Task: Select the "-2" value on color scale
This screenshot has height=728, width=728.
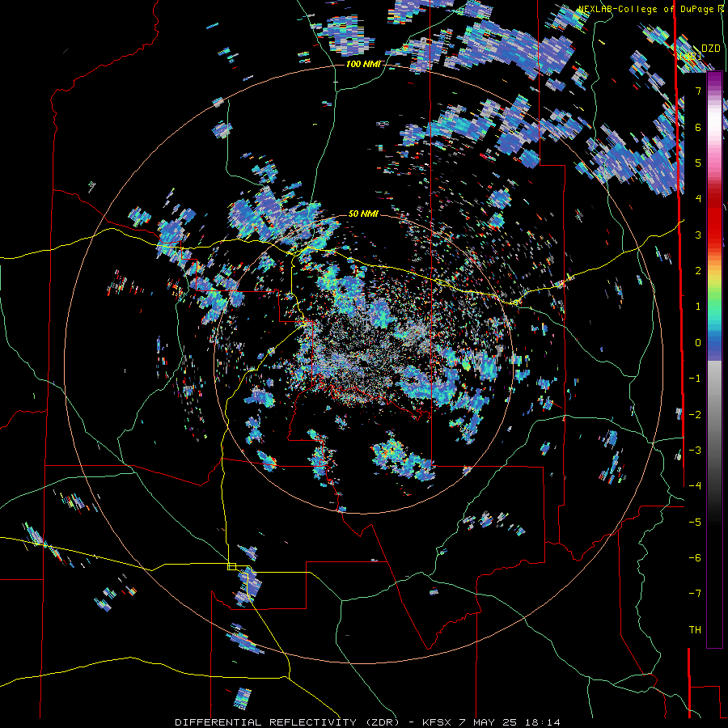Action: tap(695, 415)
